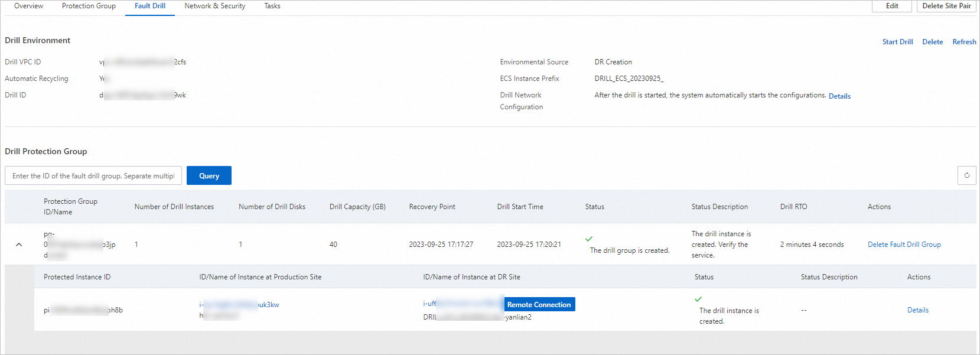This screenshot has width=980, height=355.
Task: Click the Recovery Point value 2023-09-25 17:17:27
Action: click(x=441, y=245)
